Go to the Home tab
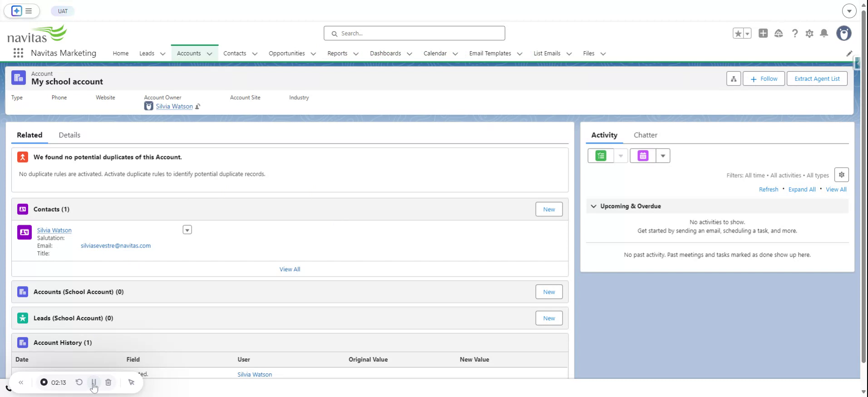Image resolution: width=868 pixels, height=397 pixels. tap(120, 53)
